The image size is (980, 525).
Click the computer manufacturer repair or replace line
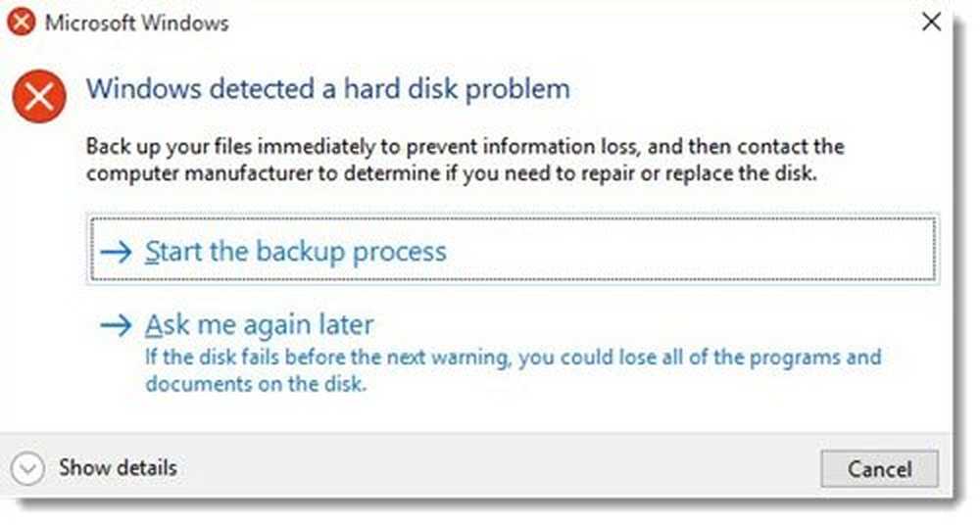coord(451,172)
